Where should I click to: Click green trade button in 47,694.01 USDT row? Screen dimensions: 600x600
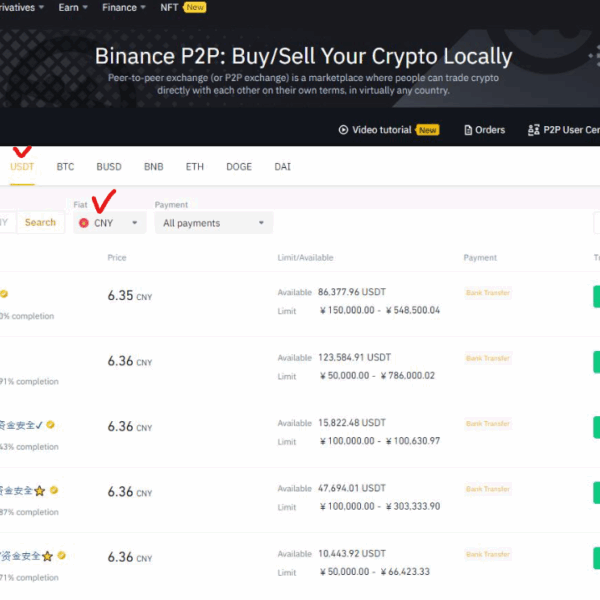point(597,493)
